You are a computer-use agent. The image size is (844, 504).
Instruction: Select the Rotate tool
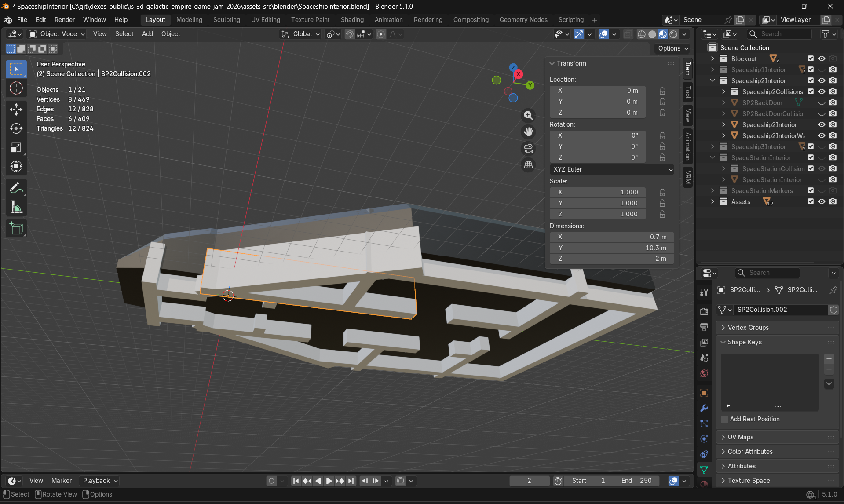[16, 128]
